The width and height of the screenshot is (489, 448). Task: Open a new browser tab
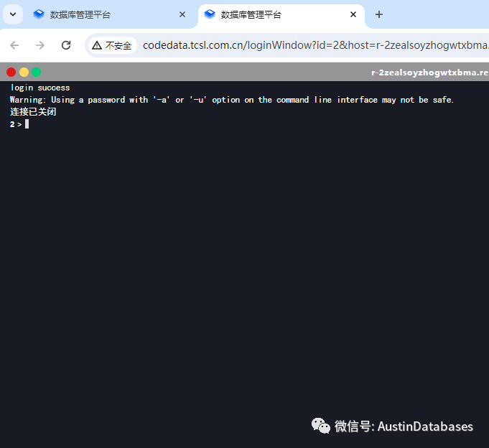(x=379, y=14)
